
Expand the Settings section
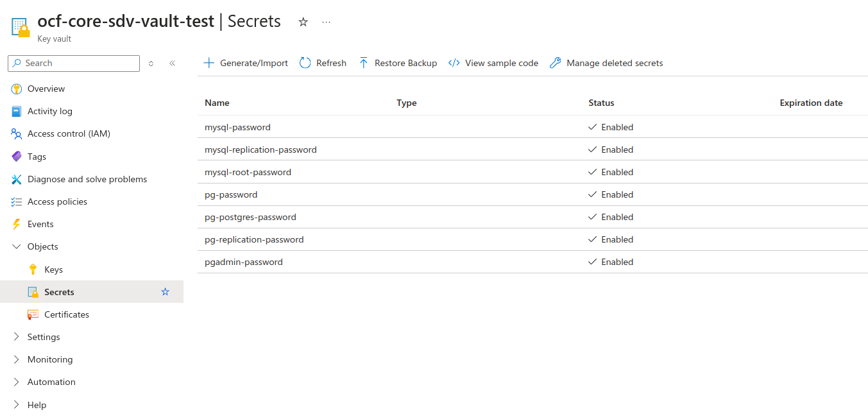point(17,337)
